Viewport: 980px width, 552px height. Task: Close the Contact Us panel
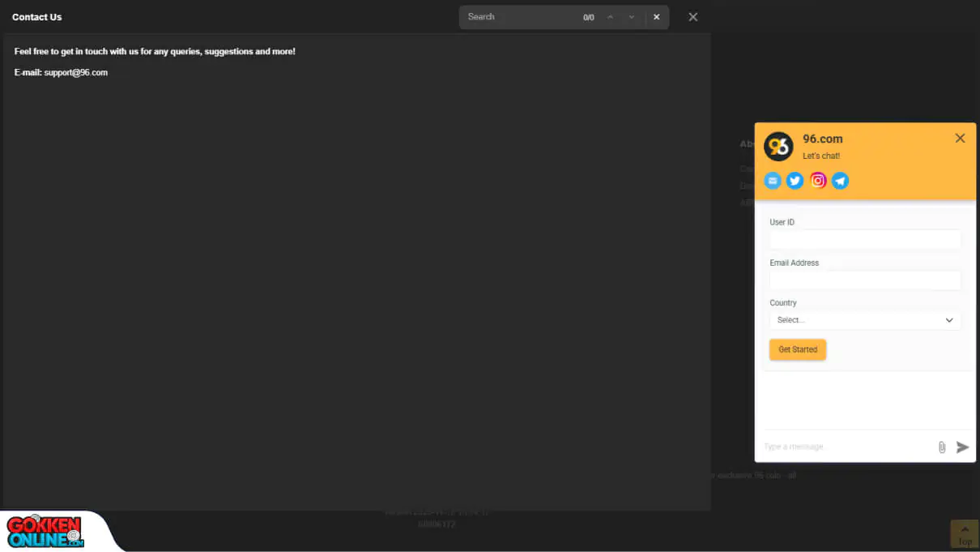(x=692, y=17)
